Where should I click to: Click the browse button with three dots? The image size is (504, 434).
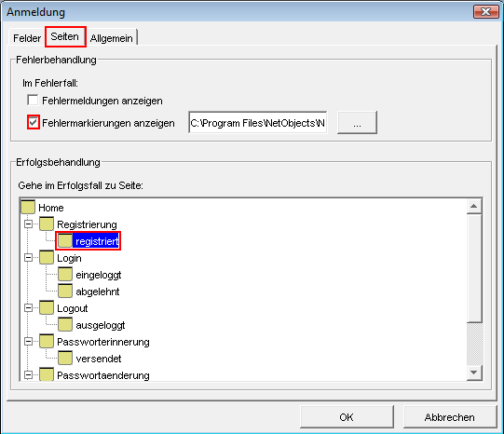pos(357,122)
